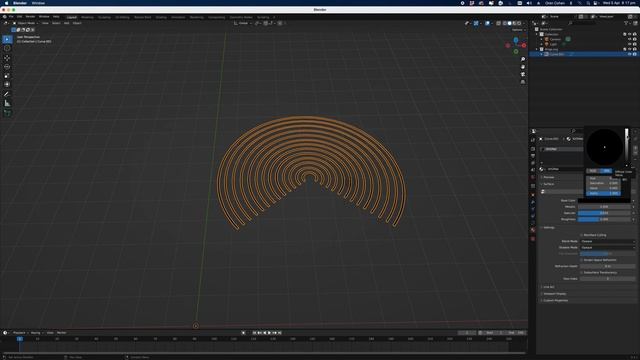This screenshot has height=360, width=640.
Task: Open the viewport Add menu
Action: (67, 23)
